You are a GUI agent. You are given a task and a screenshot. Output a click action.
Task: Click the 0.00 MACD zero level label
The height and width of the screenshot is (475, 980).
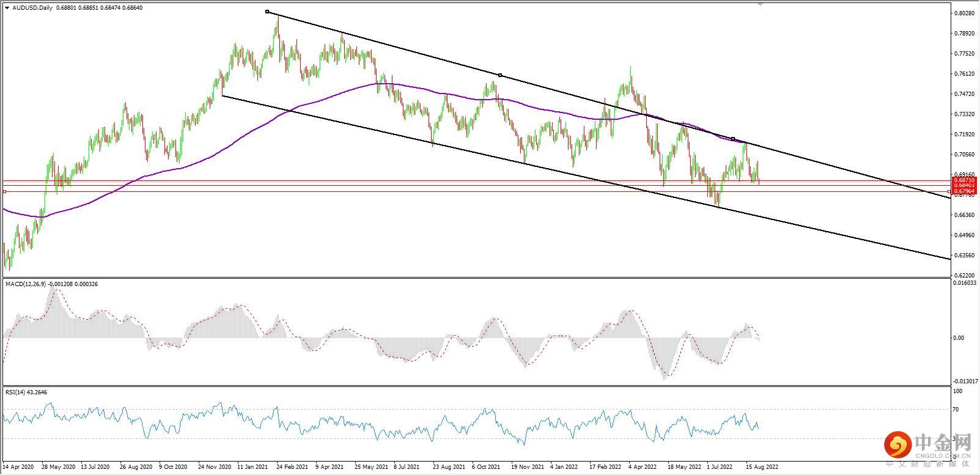(x=959, y=337)
